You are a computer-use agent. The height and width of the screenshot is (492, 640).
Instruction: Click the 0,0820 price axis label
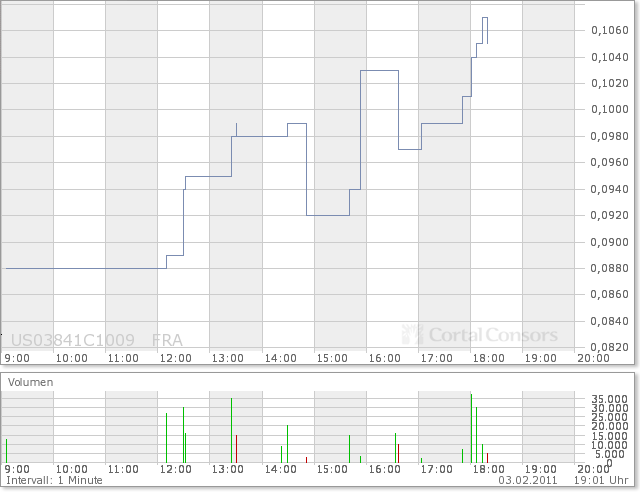(x=609, y=347)
